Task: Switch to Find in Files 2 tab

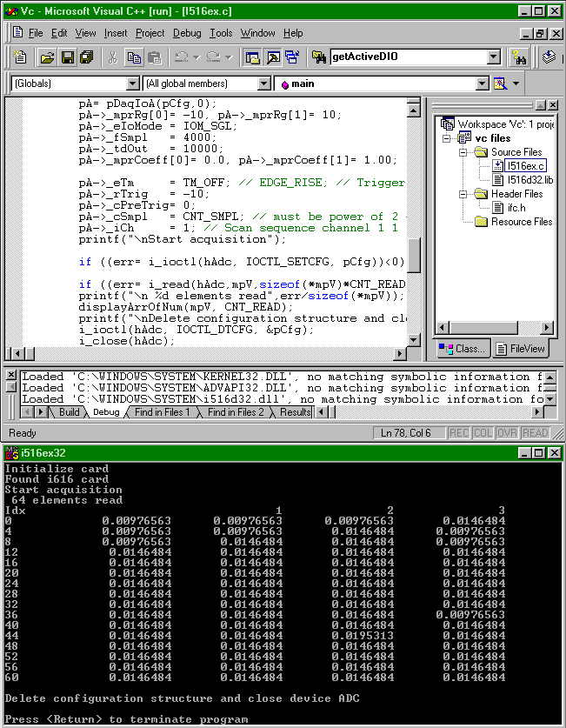Action: click(236, 411)
